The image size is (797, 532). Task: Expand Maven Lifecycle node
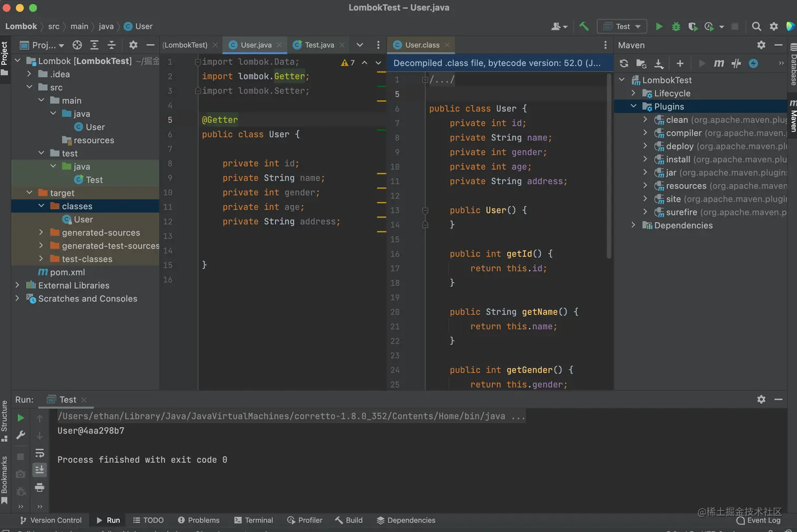coord(634,93)
